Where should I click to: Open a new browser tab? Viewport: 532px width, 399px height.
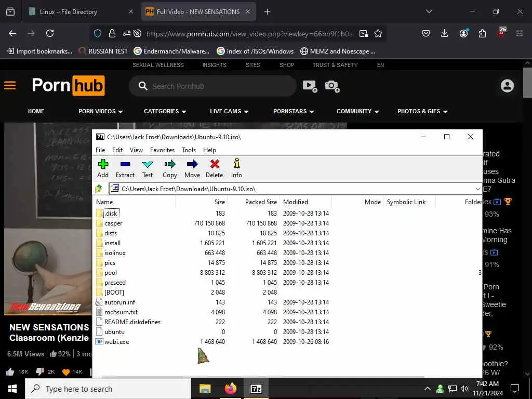tap(267, 12)
